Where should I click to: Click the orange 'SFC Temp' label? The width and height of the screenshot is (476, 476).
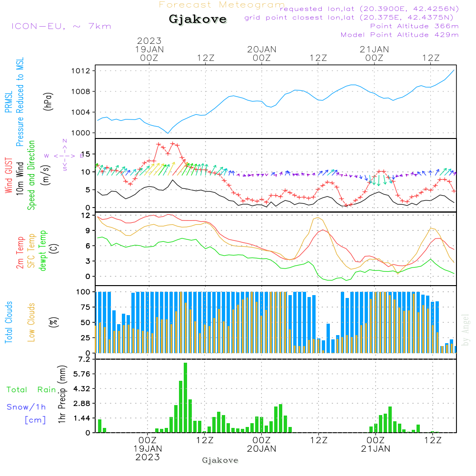click(x=31, y=251)
